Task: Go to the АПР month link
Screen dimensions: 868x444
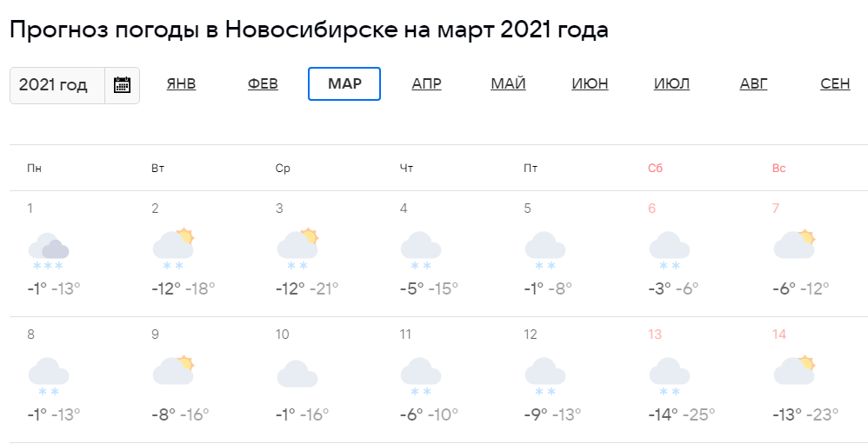Action: coord(426,84)
